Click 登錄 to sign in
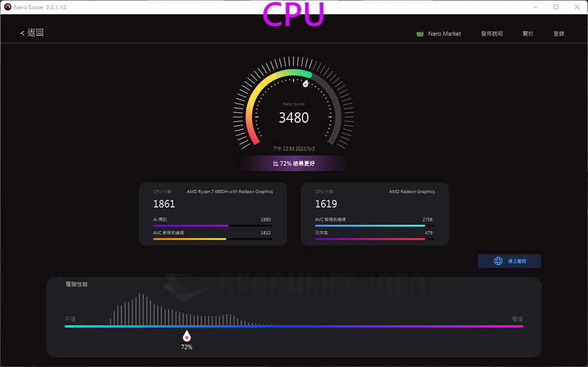The width and height of the screenshot is (588, 367). (559, 34)
